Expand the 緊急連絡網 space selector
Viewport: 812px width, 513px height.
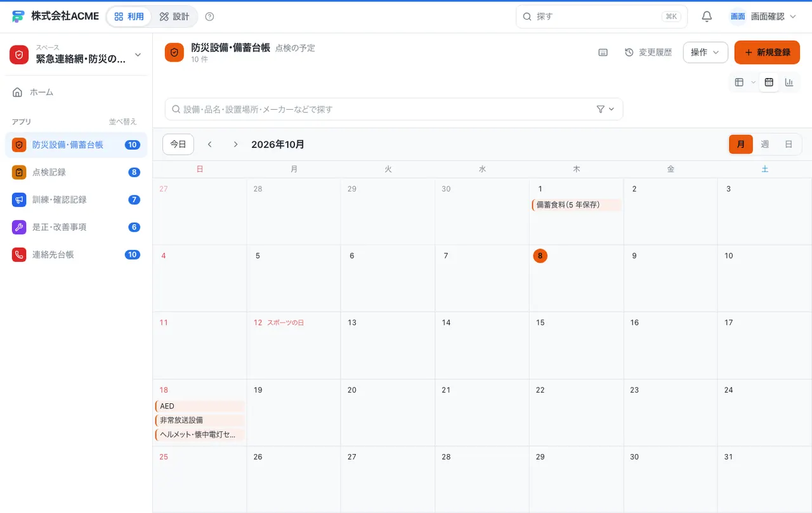coord(76,55)
